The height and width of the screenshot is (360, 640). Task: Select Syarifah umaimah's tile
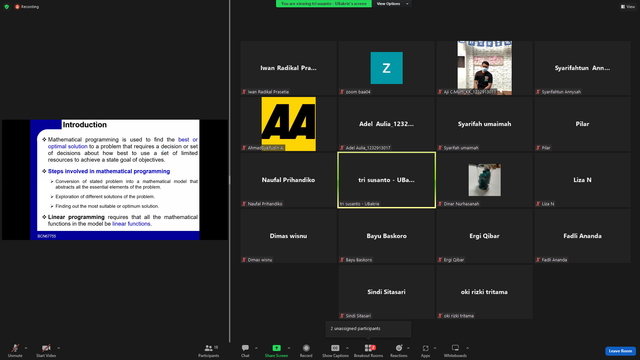(x=484, y=124)
